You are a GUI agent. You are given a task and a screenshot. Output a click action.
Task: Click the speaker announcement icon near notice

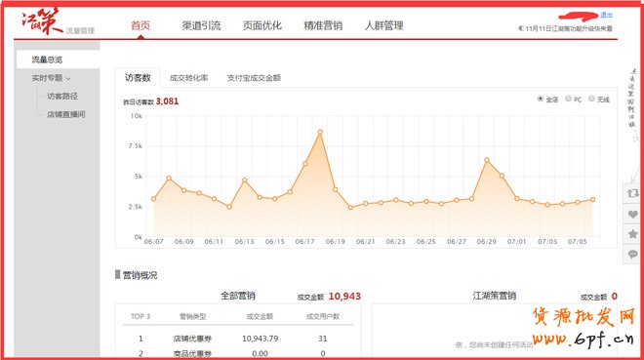pos(520,28)
